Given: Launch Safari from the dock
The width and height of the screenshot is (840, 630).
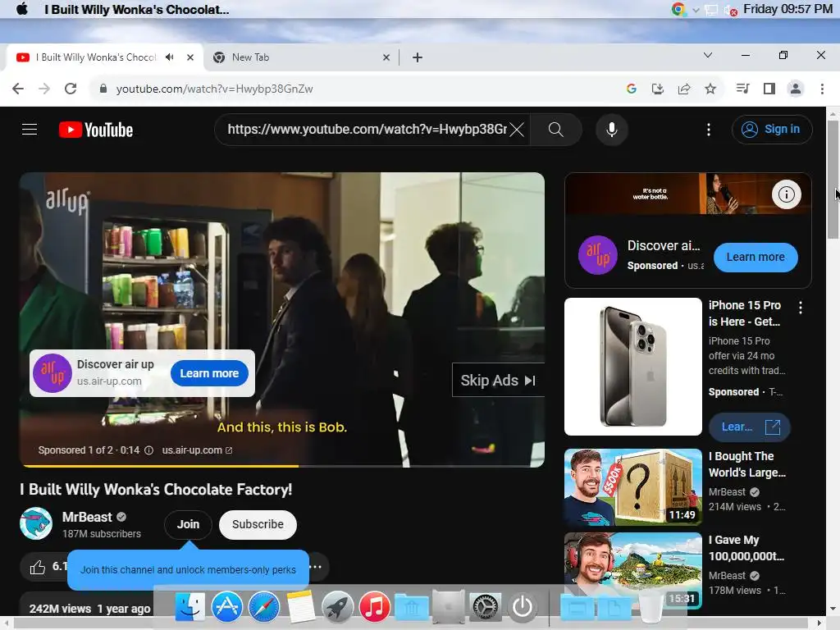Looking at the screenshot, I should click(263, 607).
